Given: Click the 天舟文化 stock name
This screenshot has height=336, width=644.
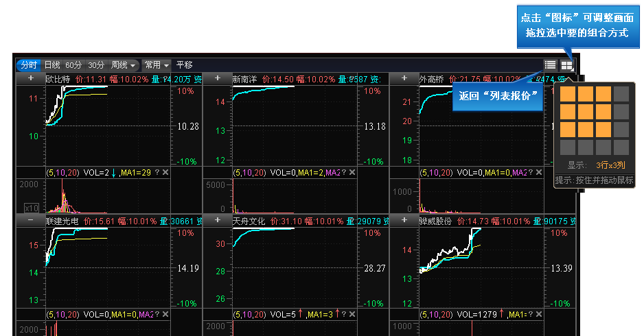Looking at the screenshot, I should point(249,221).
